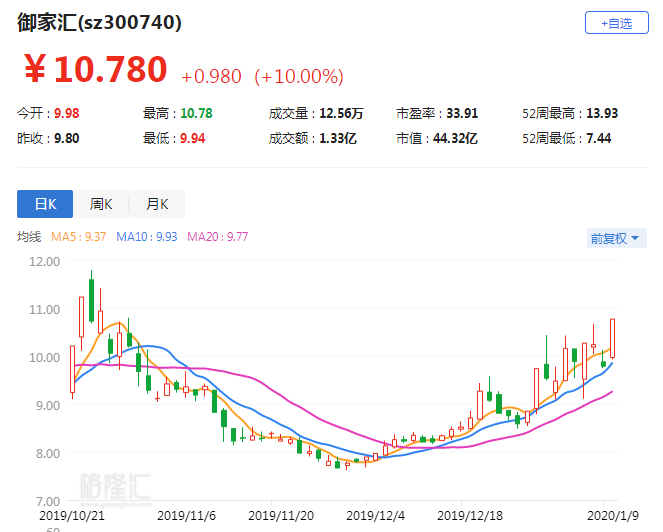Select the MA10 : 9.93 indicator label
The image size is (663, 532).
[146, 237]
